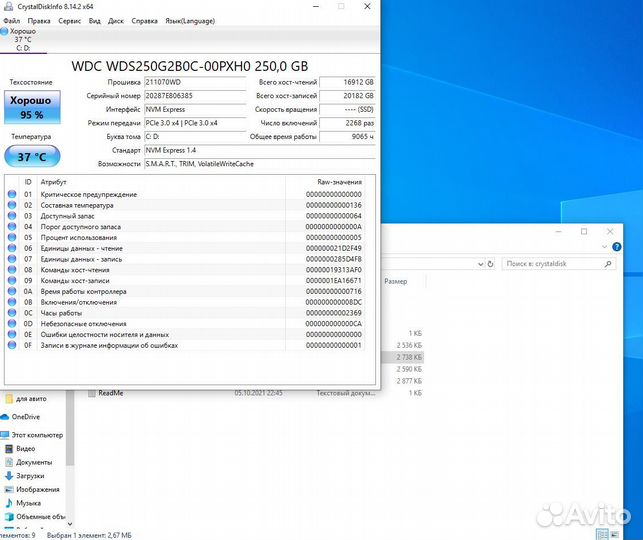This screenshot has height=540, width=643.
Task: Open the OneDrive cloud item in sidebar
Action: [x=26, y=417]
